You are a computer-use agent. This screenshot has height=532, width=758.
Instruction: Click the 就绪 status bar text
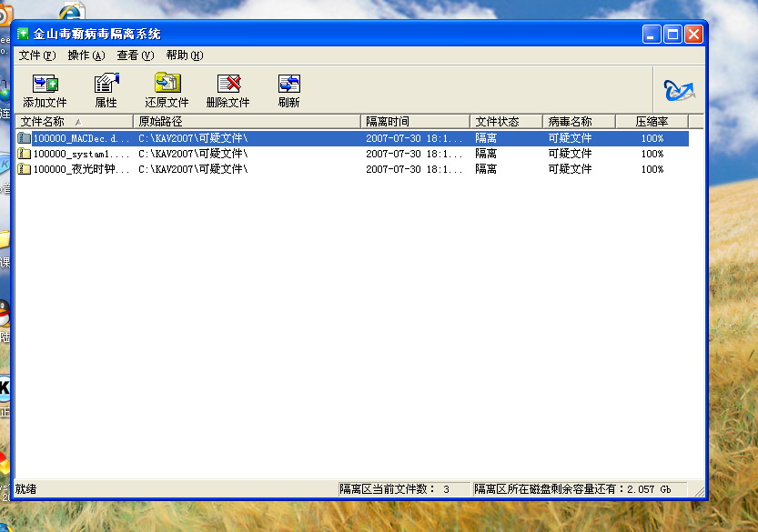[25, 489]
